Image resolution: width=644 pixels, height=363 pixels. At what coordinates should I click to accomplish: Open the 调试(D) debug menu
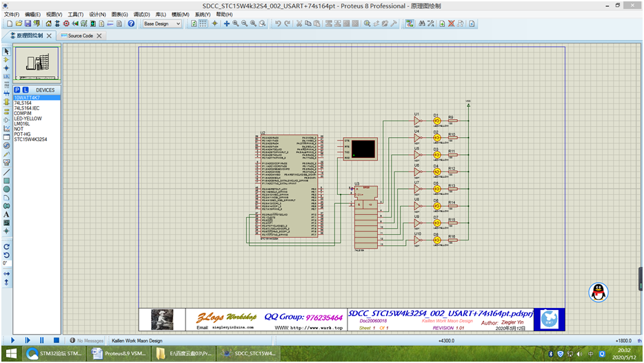coord(141,14)
